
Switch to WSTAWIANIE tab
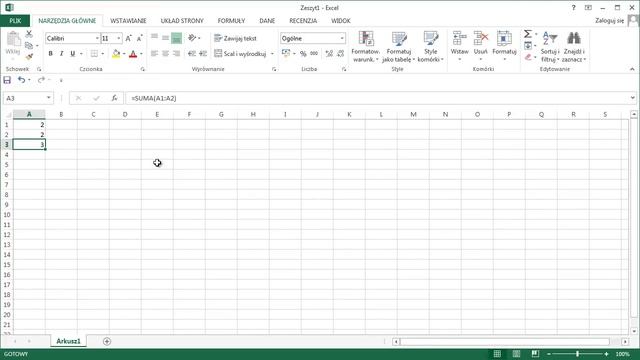click(x=128, y=20)
